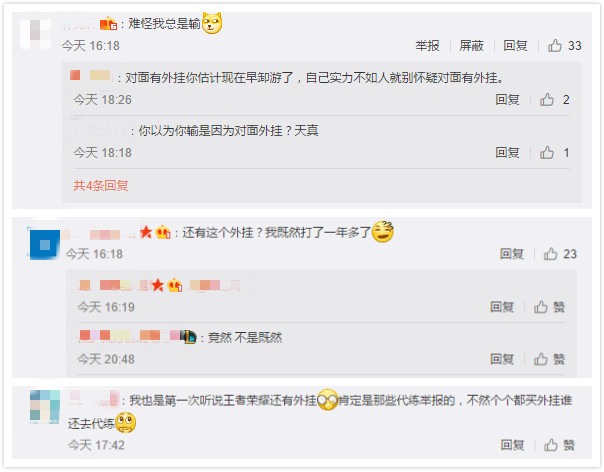Reply to the 17:42 comment

coord(512,445)
